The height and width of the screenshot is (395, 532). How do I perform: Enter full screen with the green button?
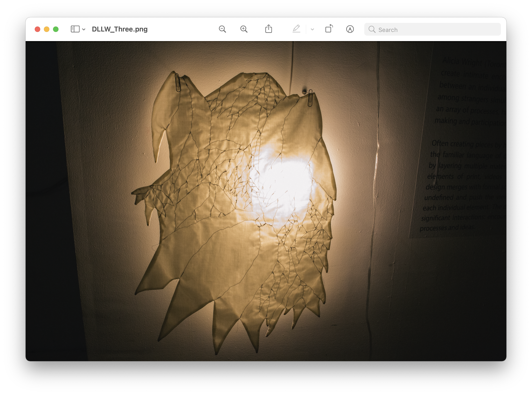tap(56, 29)
